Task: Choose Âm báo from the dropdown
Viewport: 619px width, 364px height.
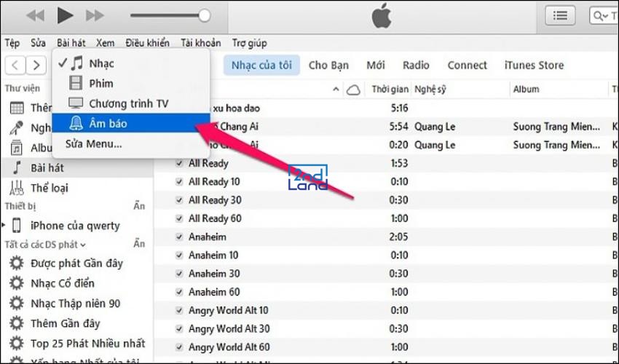Action: (130, 123)
